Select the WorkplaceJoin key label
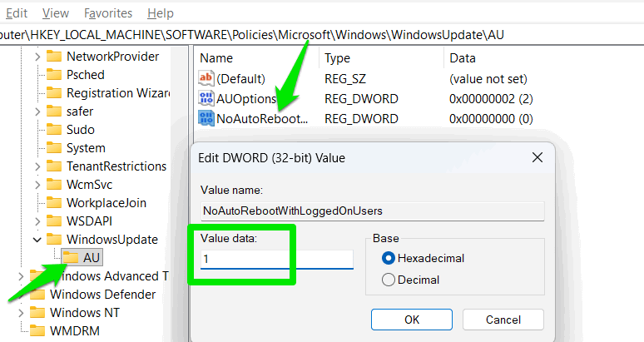 point(107,203)
